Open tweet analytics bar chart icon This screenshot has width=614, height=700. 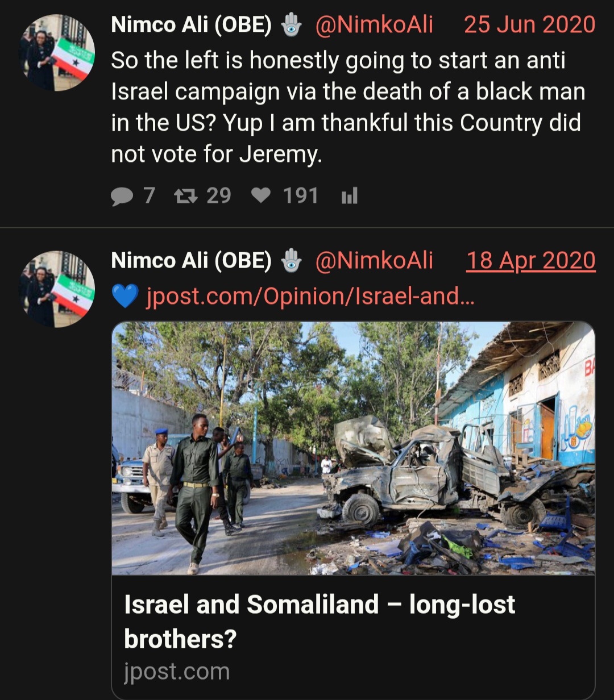click(349, 197)
